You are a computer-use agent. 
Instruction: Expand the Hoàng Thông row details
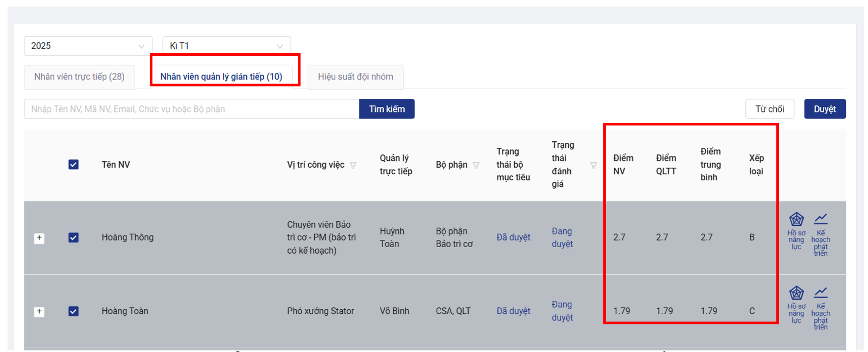[39, 238]
